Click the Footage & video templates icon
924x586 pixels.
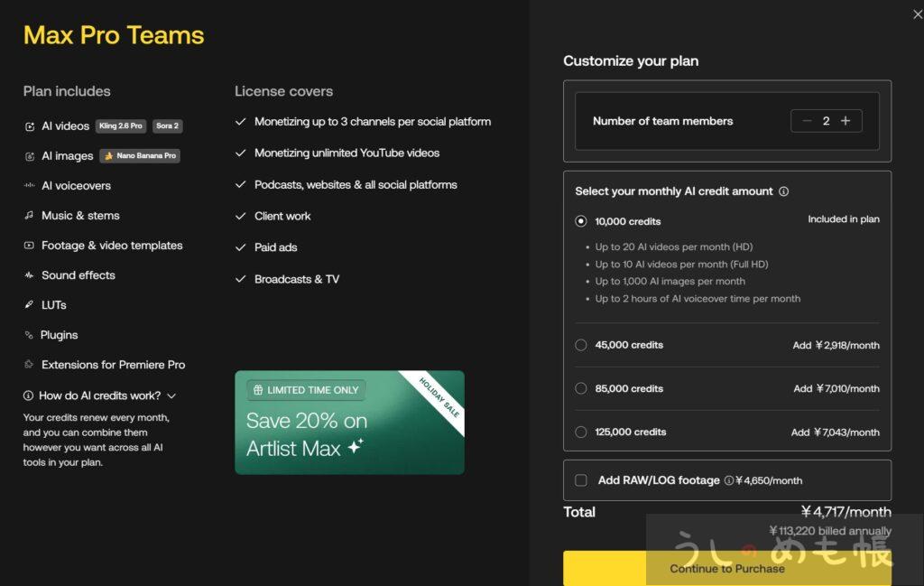coord(30,246)
